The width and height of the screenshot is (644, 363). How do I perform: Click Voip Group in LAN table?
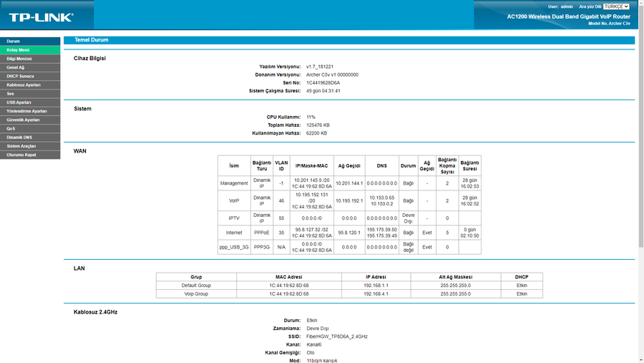pyautogui.click(x=196, y=294)
